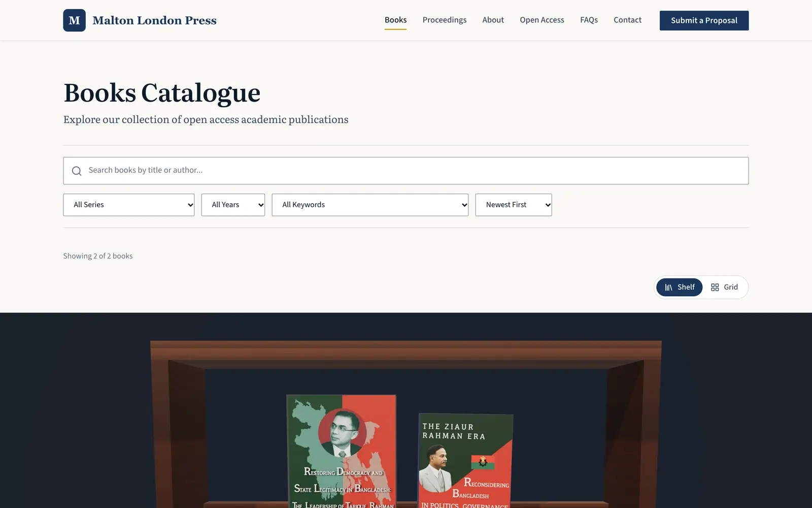Click the Malton London Press site title
Image resolution: width=812 pixels, height=508 pixels.
pyautogui.click(x=154, y=20)
